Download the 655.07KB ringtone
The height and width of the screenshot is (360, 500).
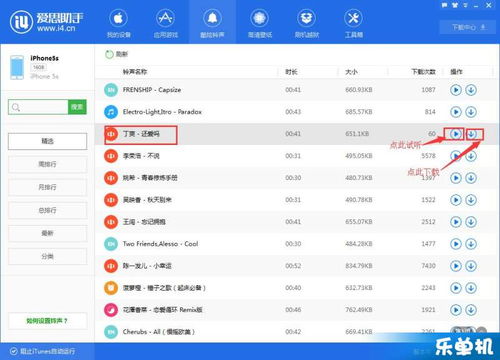(471, 222)
